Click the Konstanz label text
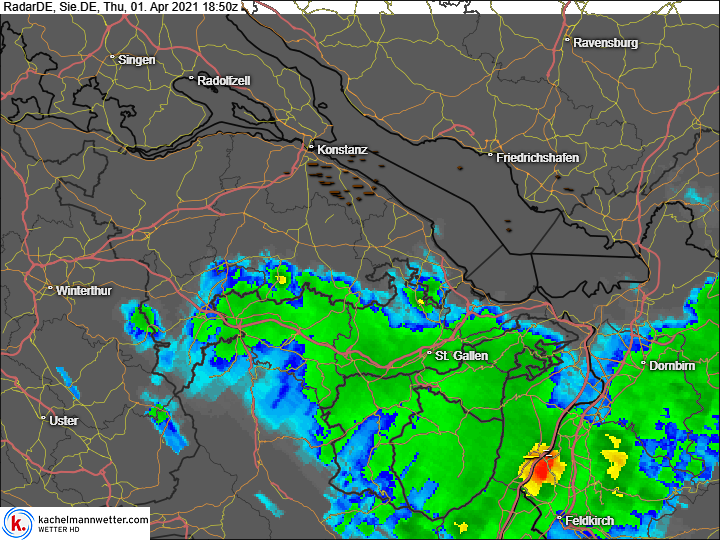720x540 pixels. point(342,150)
